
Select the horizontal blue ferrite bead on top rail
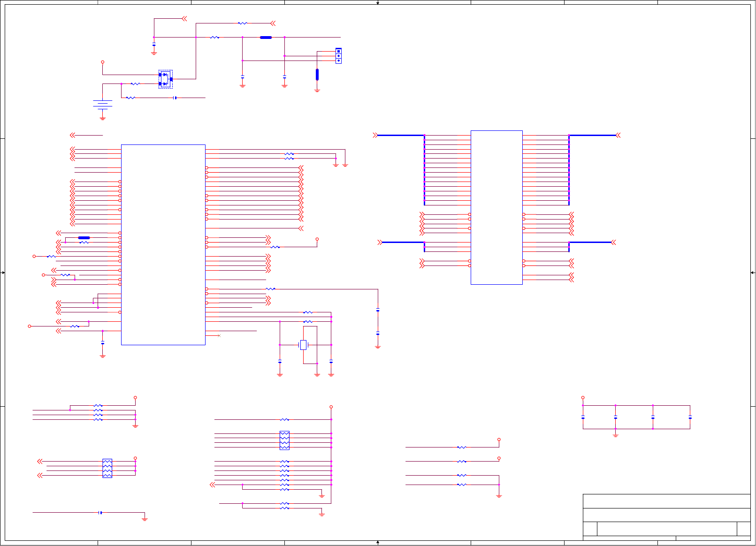pos(266,37)
